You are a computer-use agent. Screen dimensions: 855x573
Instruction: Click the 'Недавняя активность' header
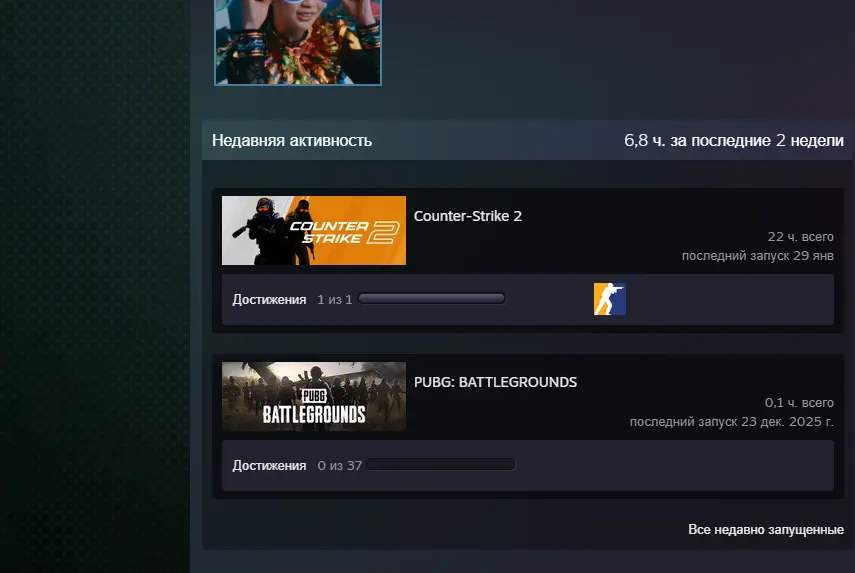pos(292,141)
